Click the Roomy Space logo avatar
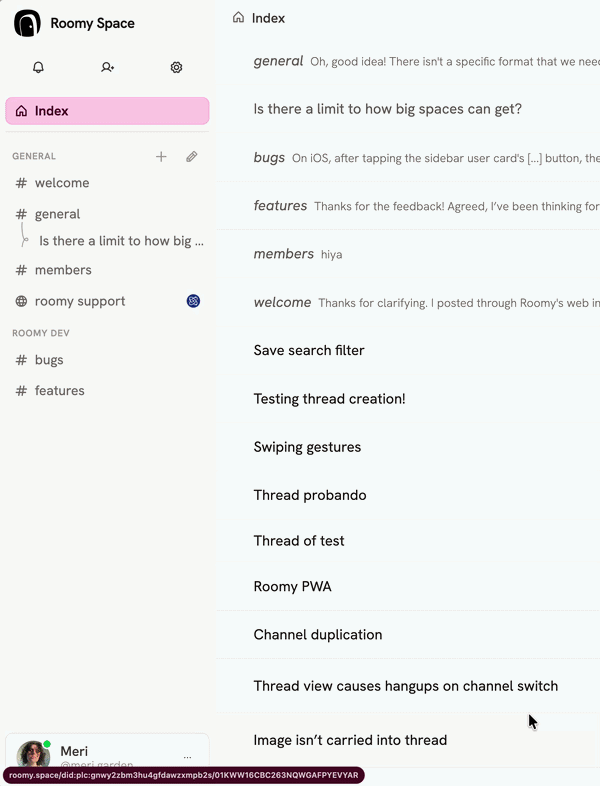 (x=27, y=23)
